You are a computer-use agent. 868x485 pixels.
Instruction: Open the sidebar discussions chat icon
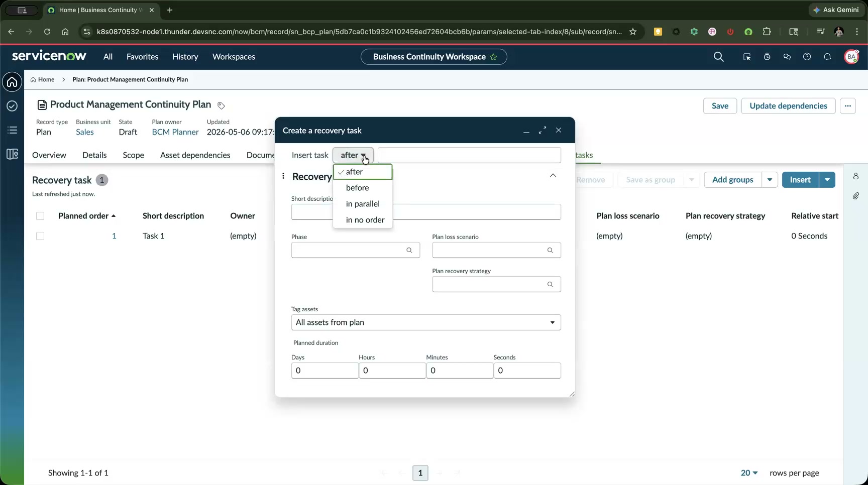pos(787,57)
